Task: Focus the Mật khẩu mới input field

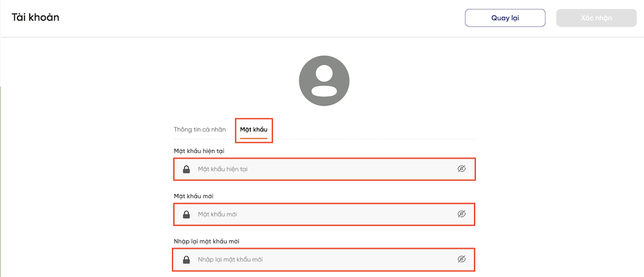Action: point(324,214)
